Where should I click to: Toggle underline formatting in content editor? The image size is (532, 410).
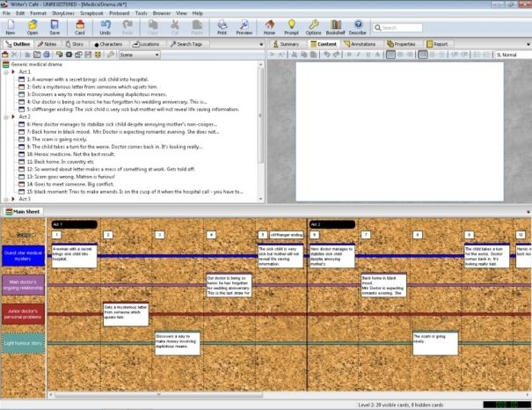tap(368, 55)
